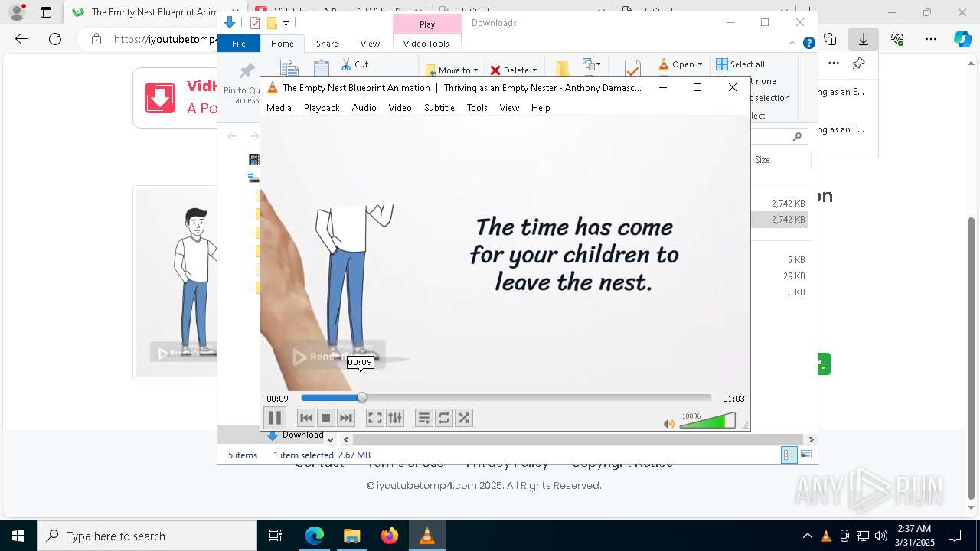Open the VLC Tools menu
The height and width of the screenshot is (551, 980).
[x=477, y=108]
